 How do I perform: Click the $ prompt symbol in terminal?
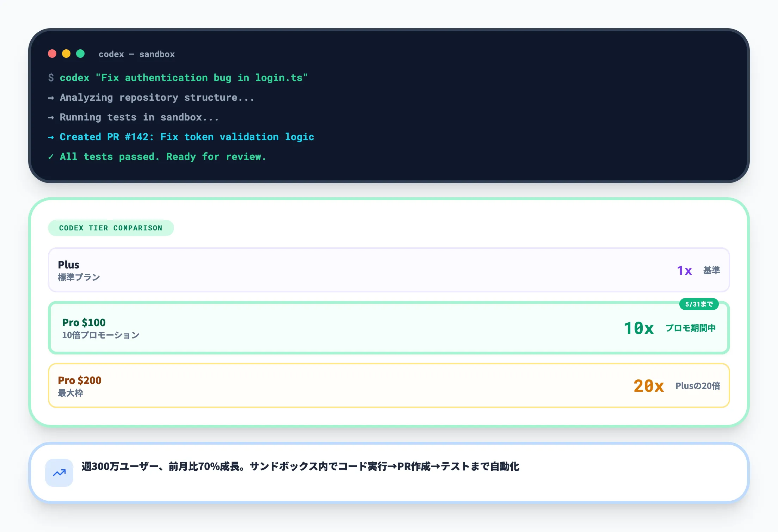point(51,78)
